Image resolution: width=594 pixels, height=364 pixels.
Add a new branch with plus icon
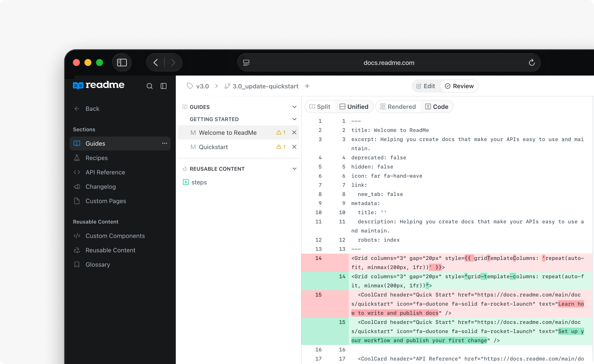click(307, 86)
